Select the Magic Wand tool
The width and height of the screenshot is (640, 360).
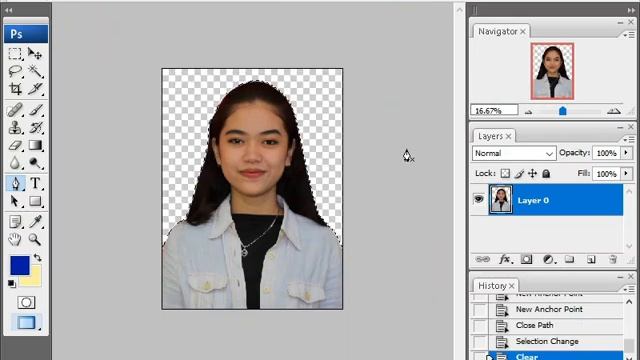[x=35, y=71]
